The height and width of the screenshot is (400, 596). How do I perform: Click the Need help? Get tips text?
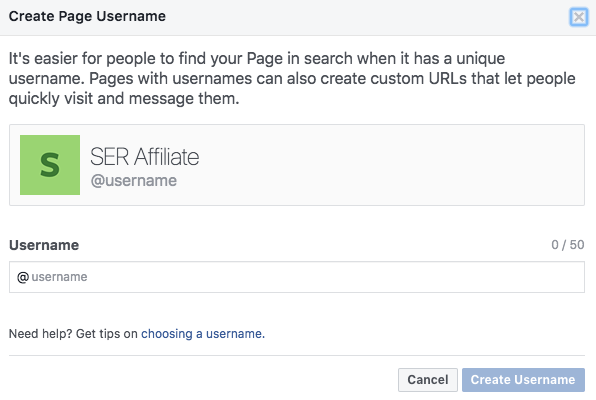(73, 334)
